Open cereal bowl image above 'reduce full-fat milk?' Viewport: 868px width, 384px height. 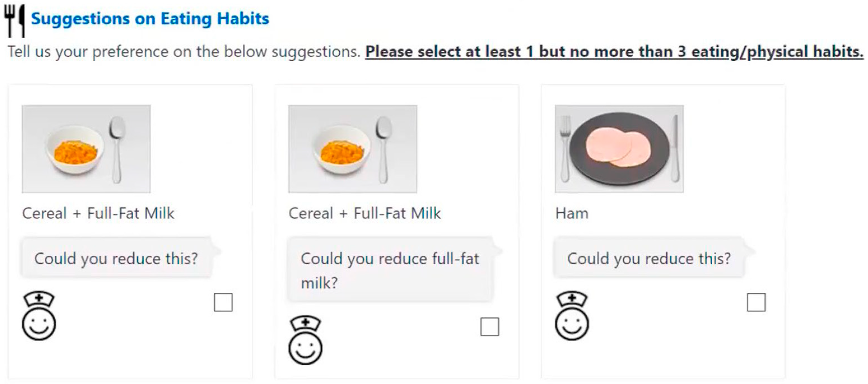[353, 149]
